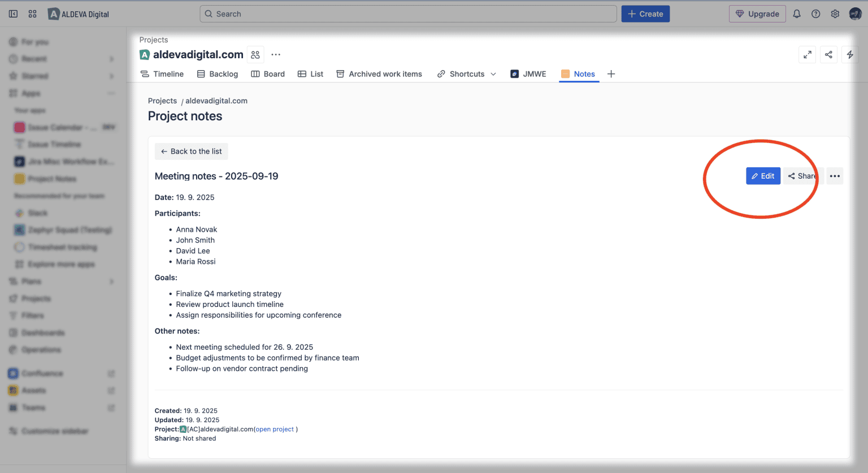
Task: Switch to the Board tab
Action: pos(268,74)
